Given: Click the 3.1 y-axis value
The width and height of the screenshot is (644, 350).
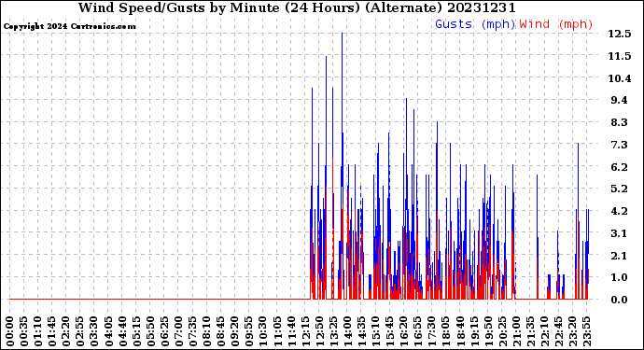Looking at the screenshot, I should tap(620, 233).
